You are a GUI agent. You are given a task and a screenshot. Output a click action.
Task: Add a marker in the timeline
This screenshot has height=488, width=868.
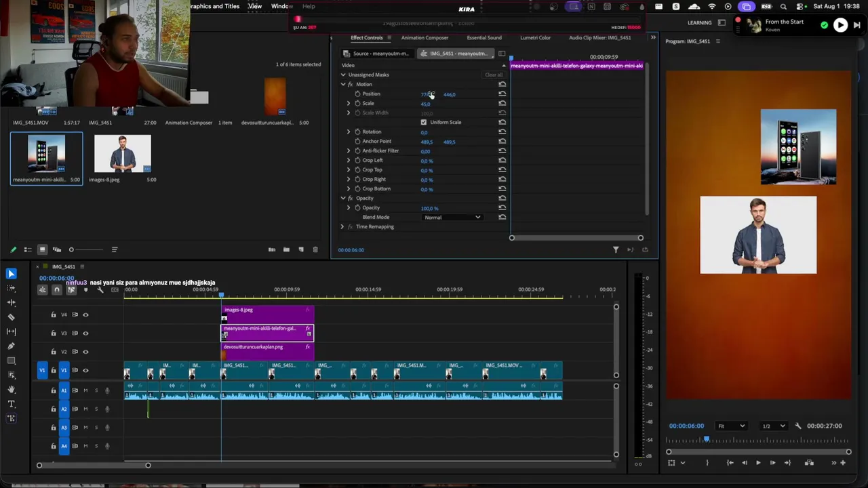click(x=85, y=290)
